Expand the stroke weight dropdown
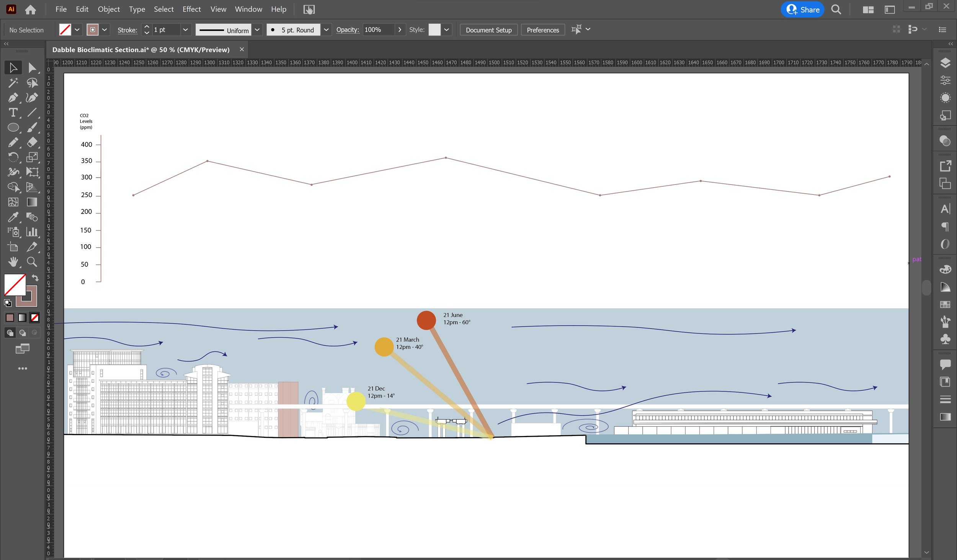The width and height of the screenshot is (957, 560). (x=186, y=30)
